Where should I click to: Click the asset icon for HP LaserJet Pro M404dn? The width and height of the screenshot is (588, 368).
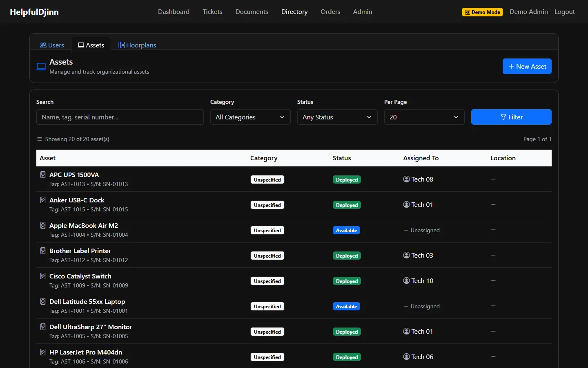tap(43, 352)
